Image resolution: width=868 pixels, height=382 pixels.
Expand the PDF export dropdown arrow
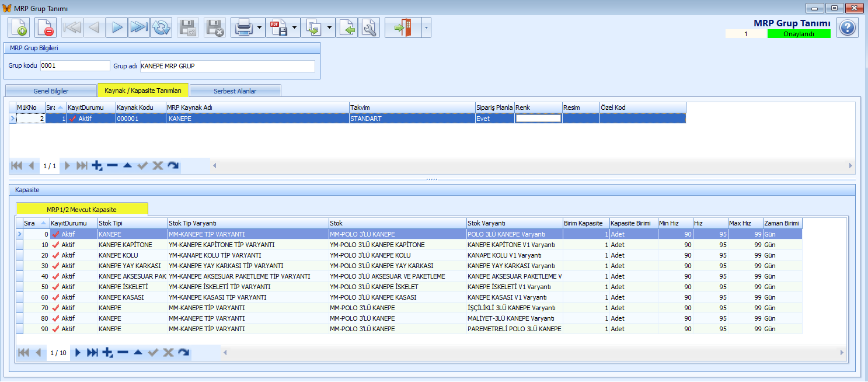tap(294, 27)
